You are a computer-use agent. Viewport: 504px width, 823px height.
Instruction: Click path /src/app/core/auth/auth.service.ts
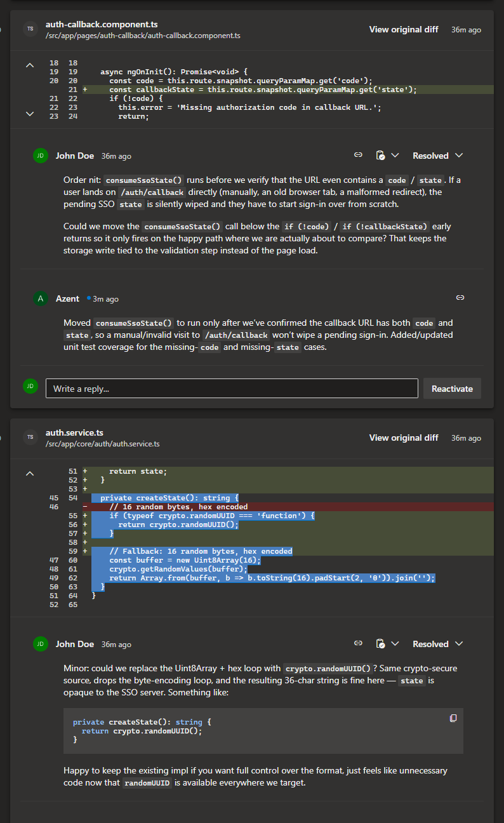click(x=102, y=444)
